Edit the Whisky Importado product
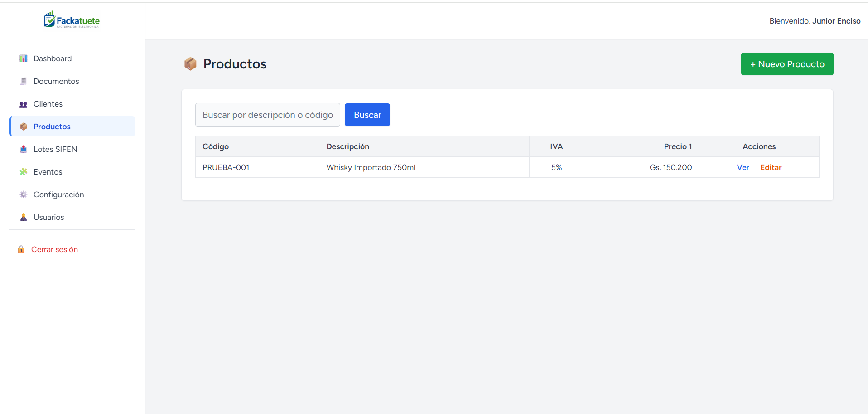 (x=771, y=167)
